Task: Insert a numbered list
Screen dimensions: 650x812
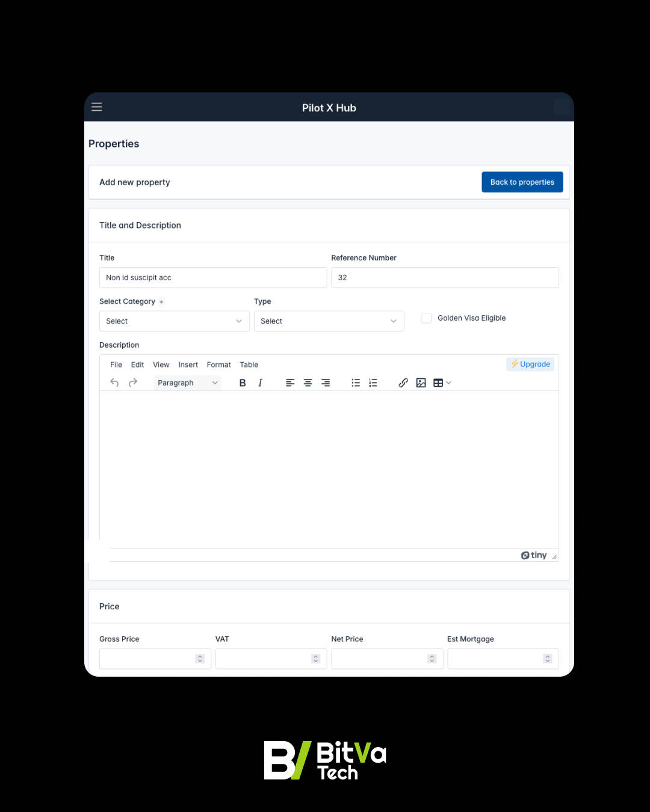Action: click(x=373, y=383)
